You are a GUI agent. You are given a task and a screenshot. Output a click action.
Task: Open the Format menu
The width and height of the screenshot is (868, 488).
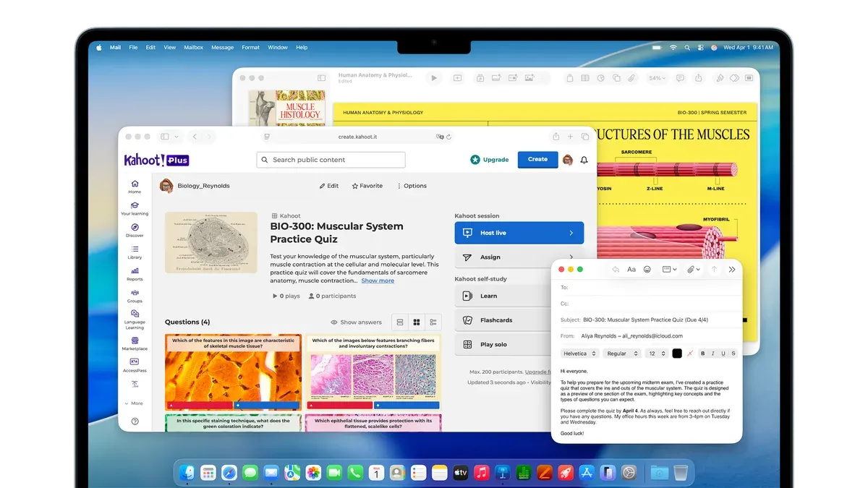[x=251, y=48]
